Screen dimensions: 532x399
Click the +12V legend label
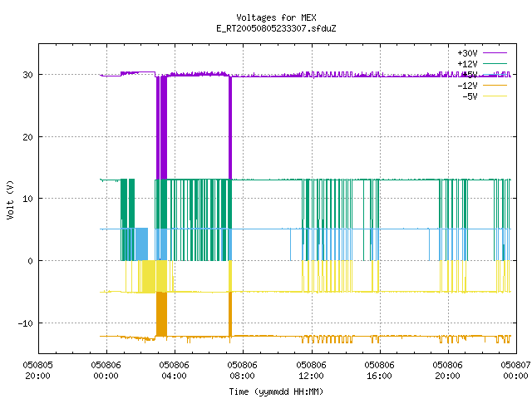pyautogui.click(x=467, y=64)
